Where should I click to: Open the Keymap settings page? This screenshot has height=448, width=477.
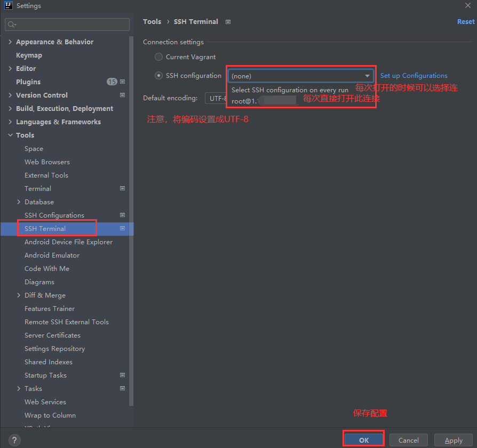point(29,55)
